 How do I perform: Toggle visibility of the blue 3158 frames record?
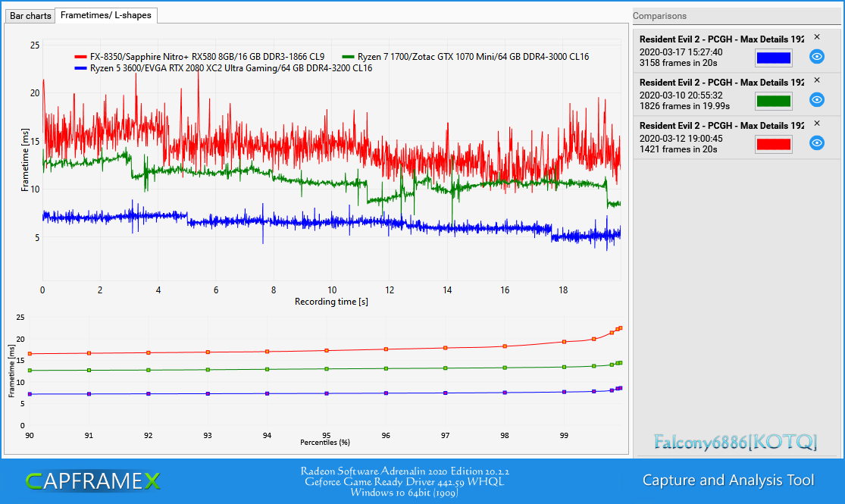(x=817, y=57)
